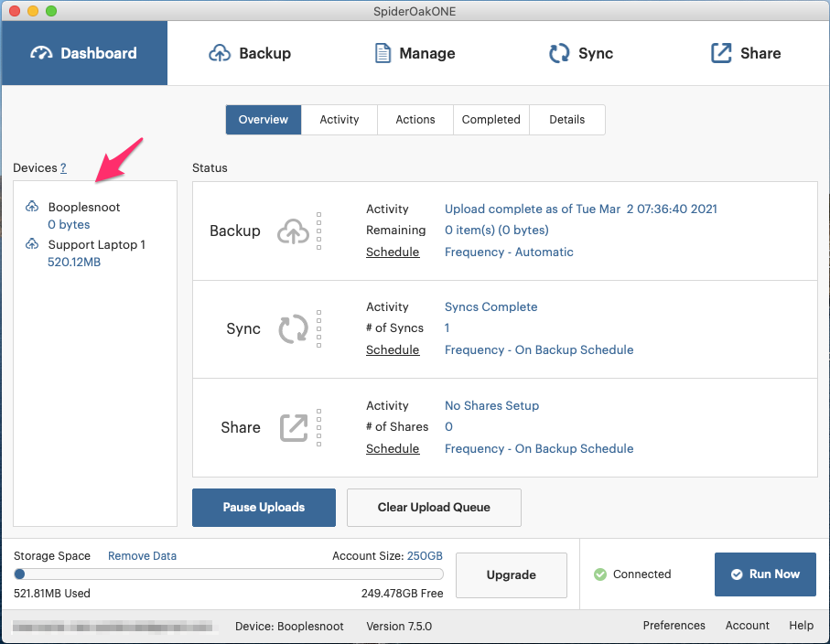Select the Overview sub-tab
Screen dimensions: 830x644
[264, 120]
